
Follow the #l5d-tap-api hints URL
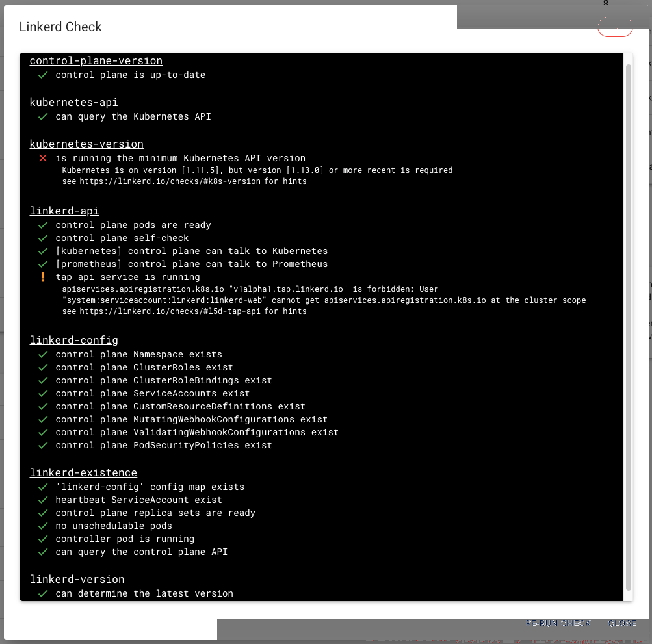point(170,311)
